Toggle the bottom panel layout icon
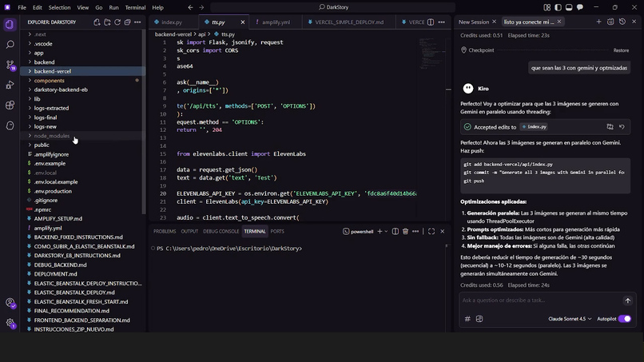 tap(569, 7)
